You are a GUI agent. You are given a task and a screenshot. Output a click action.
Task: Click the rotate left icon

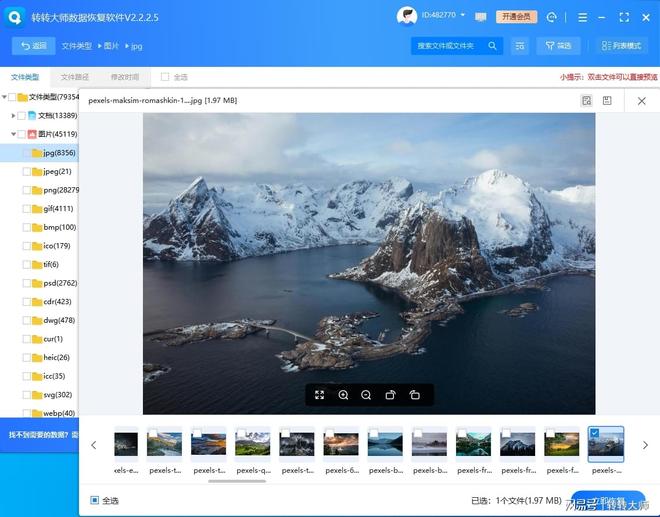coord(415,395)
